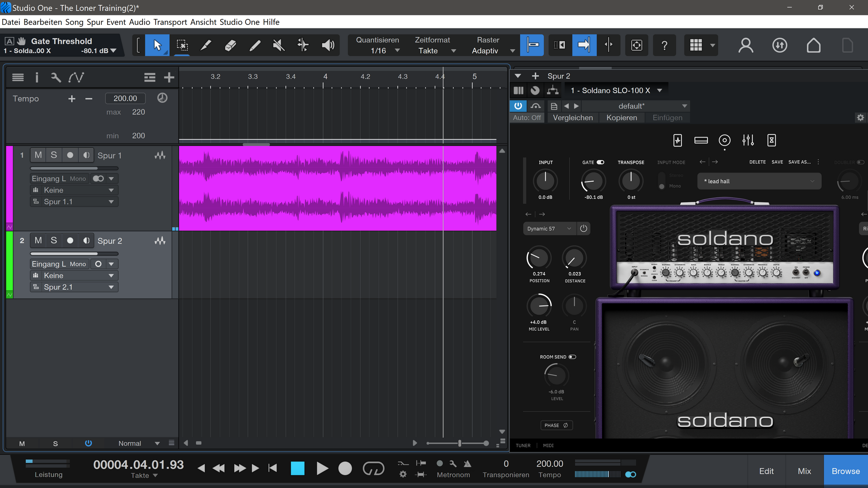The height and width of the screenshot is (488, 868).
Task: Toggle monitor on Spur 1
Action: click(86, 155)
